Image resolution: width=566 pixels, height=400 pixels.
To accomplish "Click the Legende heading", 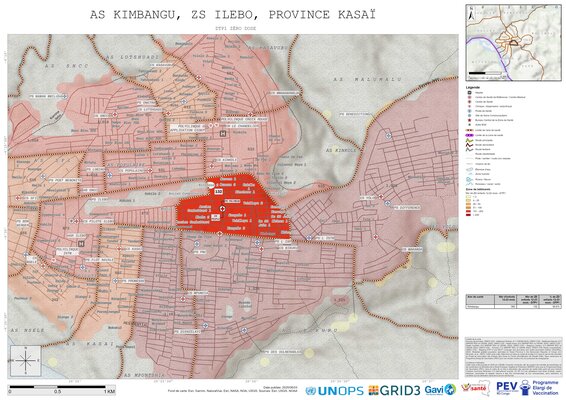I will [x=473, y=87].
